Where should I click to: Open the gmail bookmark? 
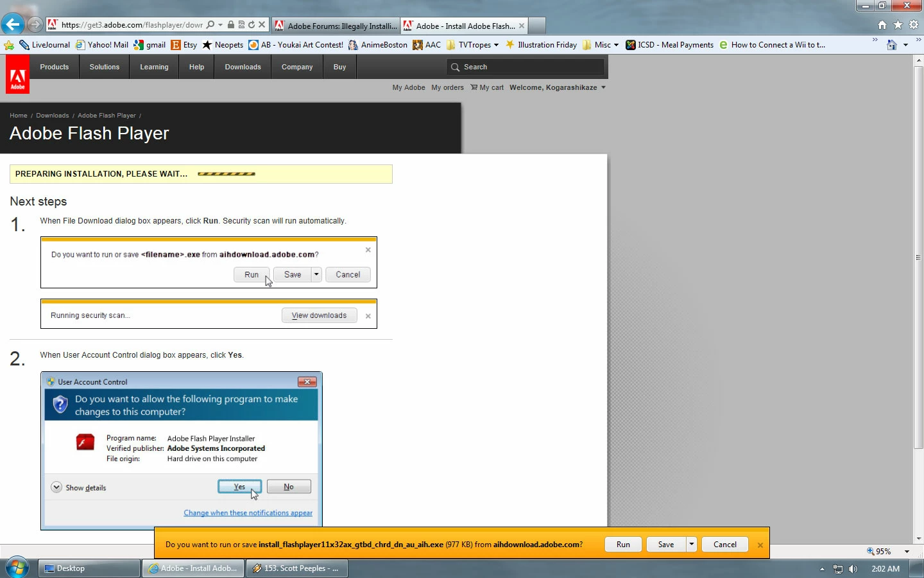[150, 45]
